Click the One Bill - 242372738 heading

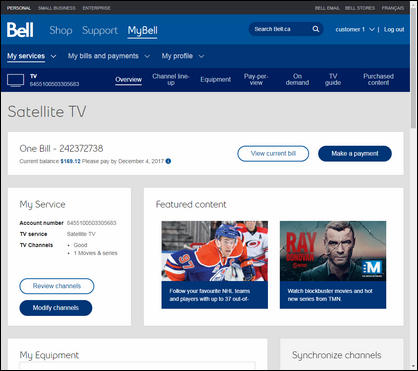(61, 148)
